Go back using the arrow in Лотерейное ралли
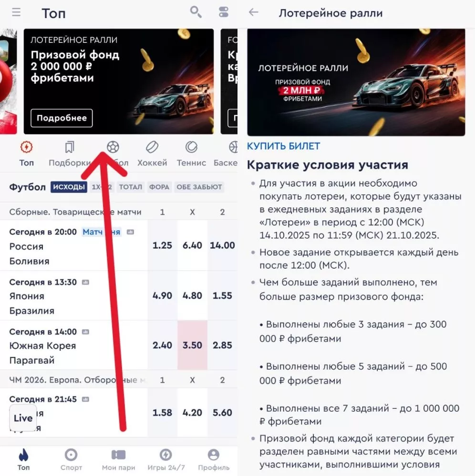This screenshot has width=475, height=476. [253, 12]
